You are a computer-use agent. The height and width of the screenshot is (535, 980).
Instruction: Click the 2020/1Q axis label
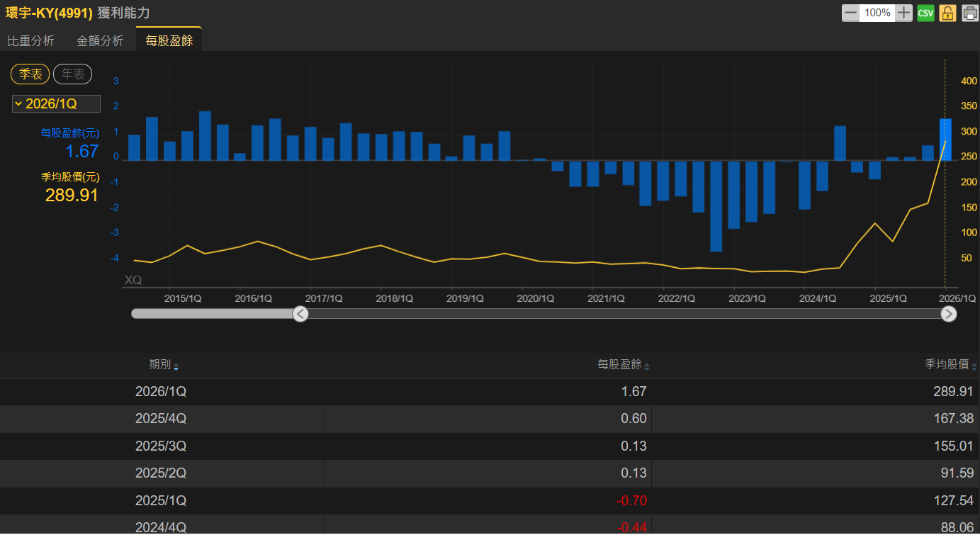click(536, 298)
